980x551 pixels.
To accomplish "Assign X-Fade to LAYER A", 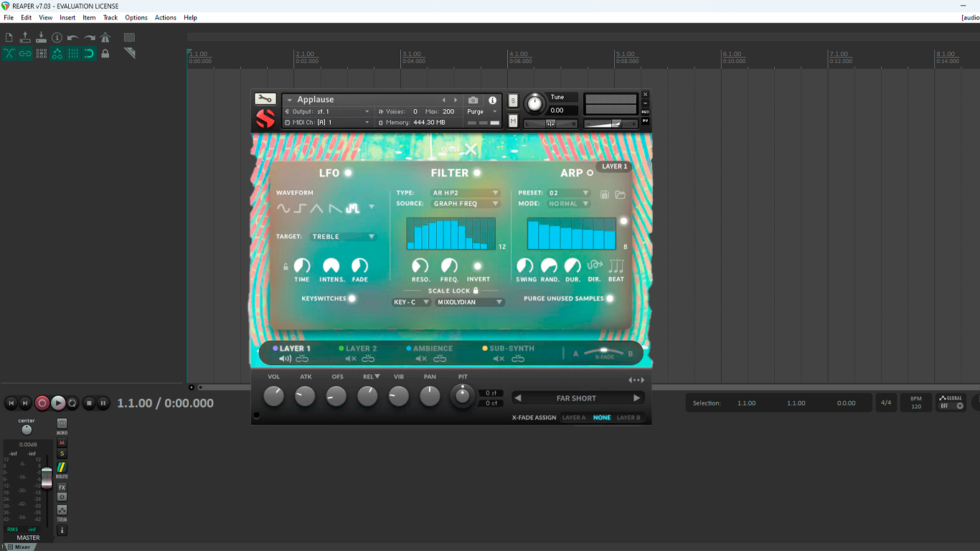I will point(574,418).
